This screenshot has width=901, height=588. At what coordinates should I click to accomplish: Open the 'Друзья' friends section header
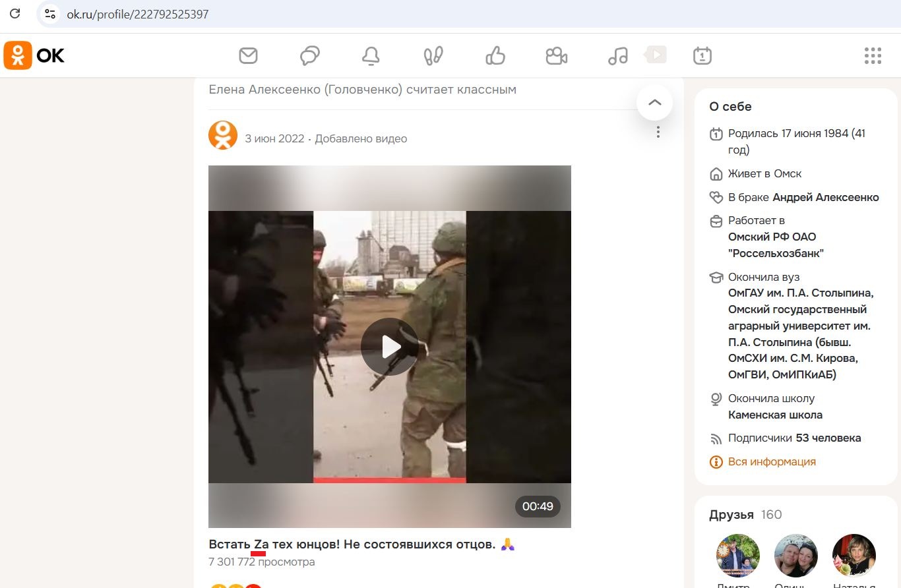[x=731, y=515]
